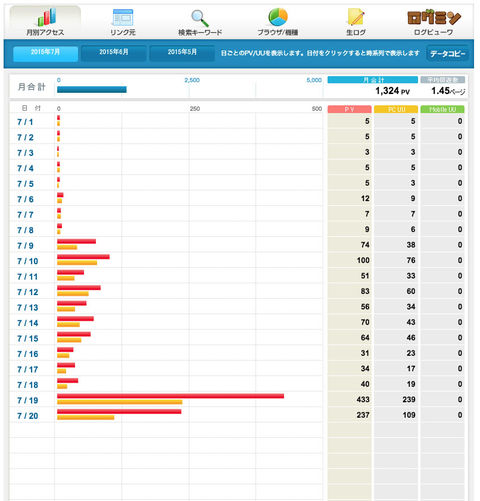Image resolution: width=480 pixels, height=501 pixels.
Task: Click the ログビューワ logo icon
Action: point(434,17)
